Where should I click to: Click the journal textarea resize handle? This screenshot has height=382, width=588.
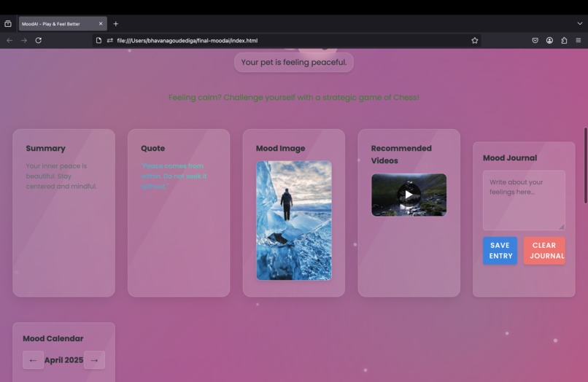coord(562,227)
